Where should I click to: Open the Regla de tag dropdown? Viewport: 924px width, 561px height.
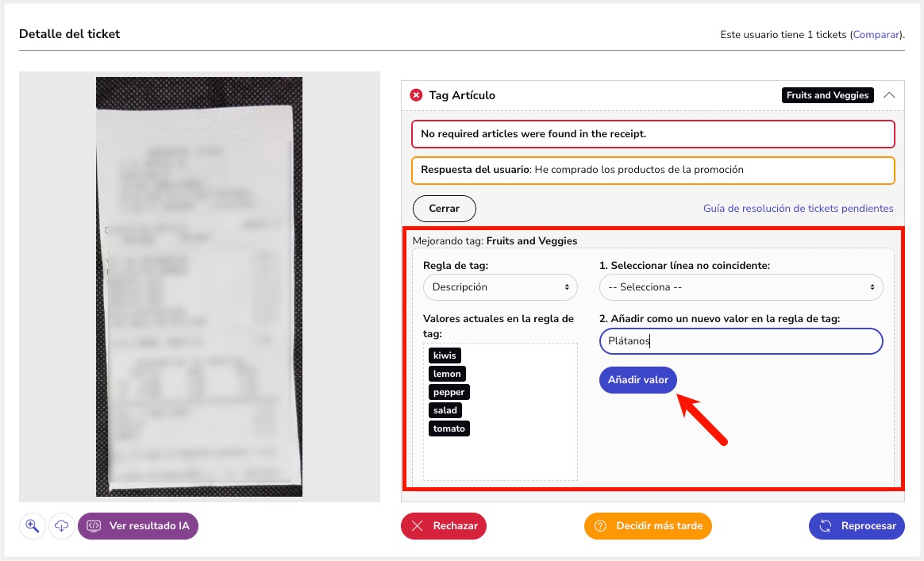(x=500, y=287)
